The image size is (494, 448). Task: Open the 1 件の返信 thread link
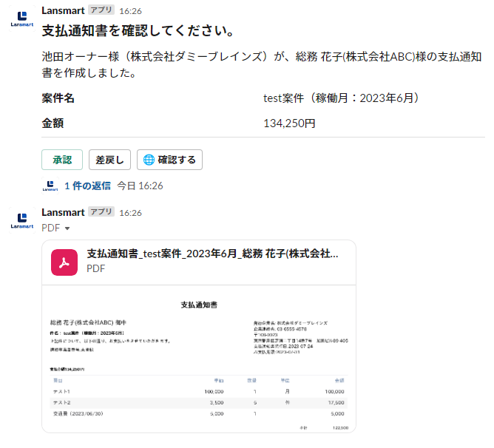pos(87,186)
